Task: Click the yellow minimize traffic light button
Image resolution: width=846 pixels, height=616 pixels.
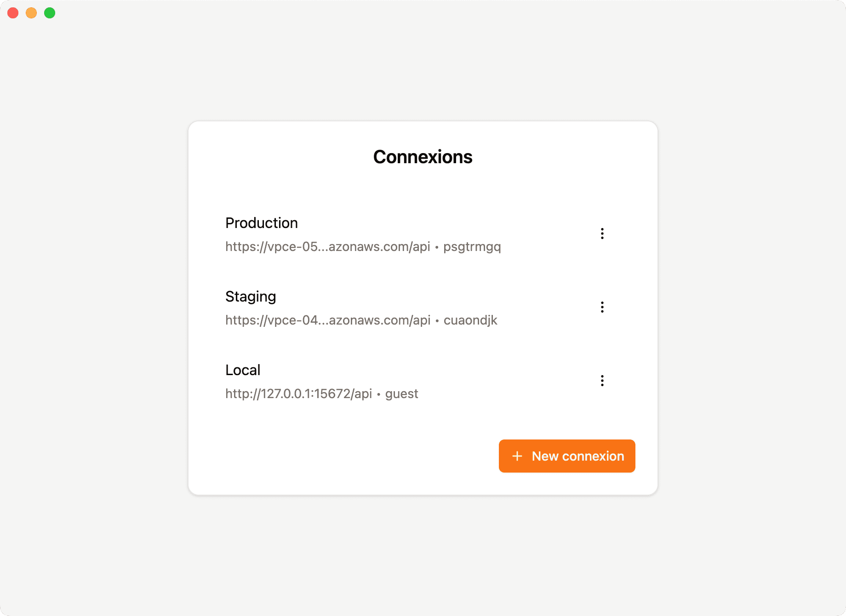Action: point(31,13)
